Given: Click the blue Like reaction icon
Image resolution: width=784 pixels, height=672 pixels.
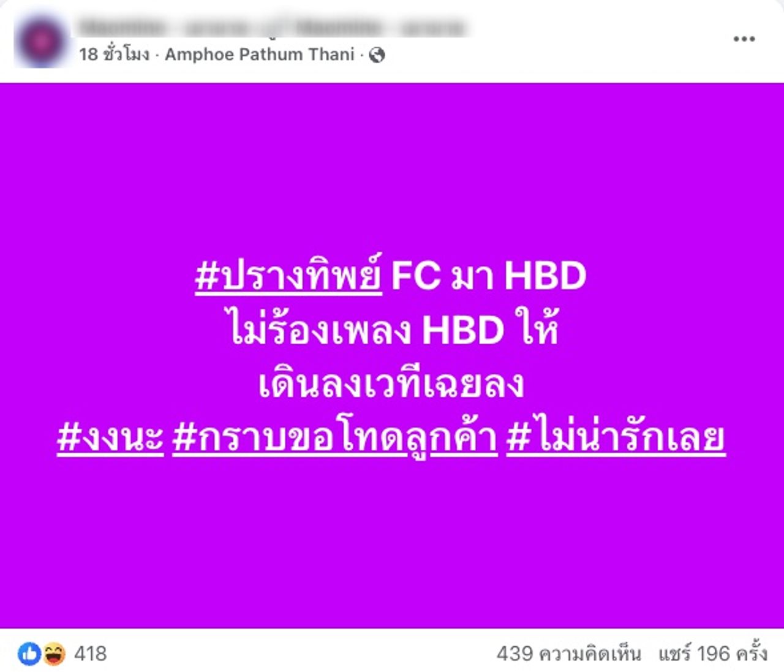Looking at the screenshot, I should [29, 654].
